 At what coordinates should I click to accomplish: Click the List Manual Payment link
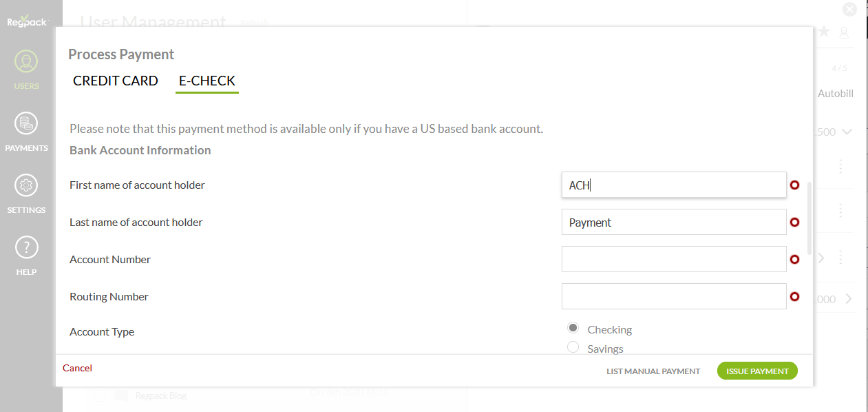tap(653, 371)
